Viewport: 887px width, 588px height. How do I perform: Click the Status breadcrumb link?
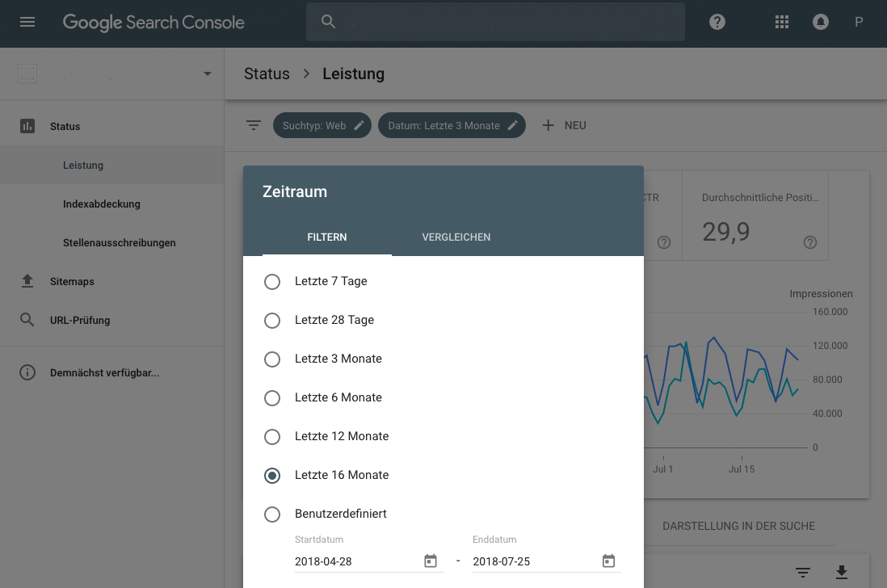point(267,73)
